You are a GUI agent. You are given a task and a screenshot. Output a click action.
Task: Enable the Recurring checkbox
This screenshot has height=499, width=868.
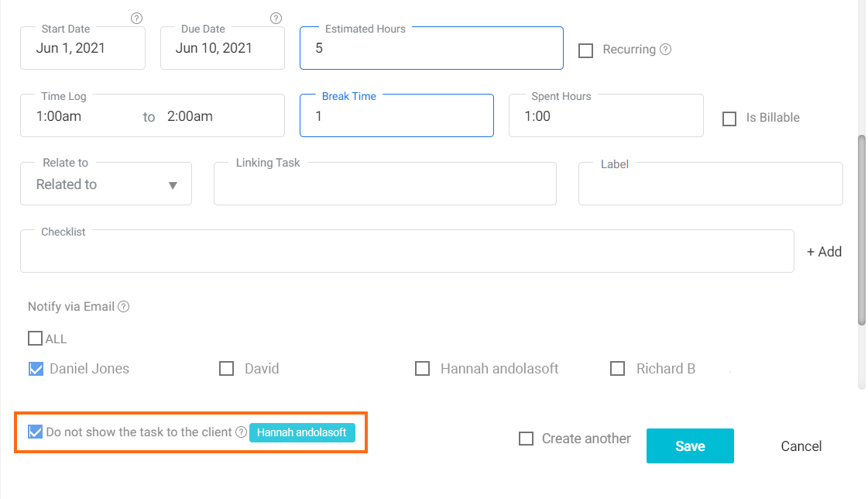pyautogui.click(x=585, y=50)
